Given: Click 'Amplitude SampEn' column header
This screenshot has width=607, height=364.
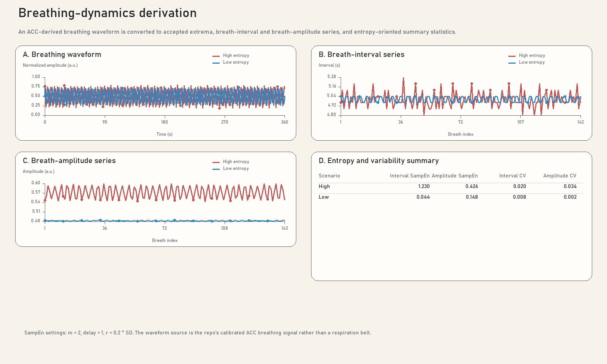Looking at the screenshot, I should (454, 176).
